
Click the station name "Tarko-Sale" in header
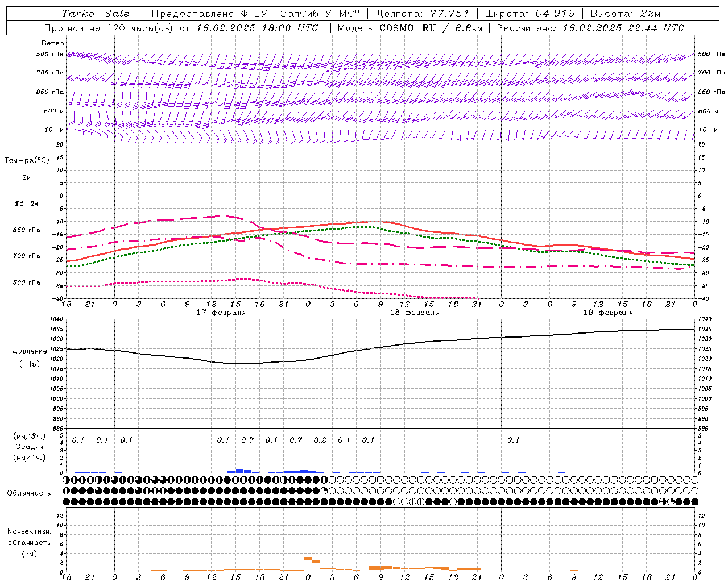point(96,14)
